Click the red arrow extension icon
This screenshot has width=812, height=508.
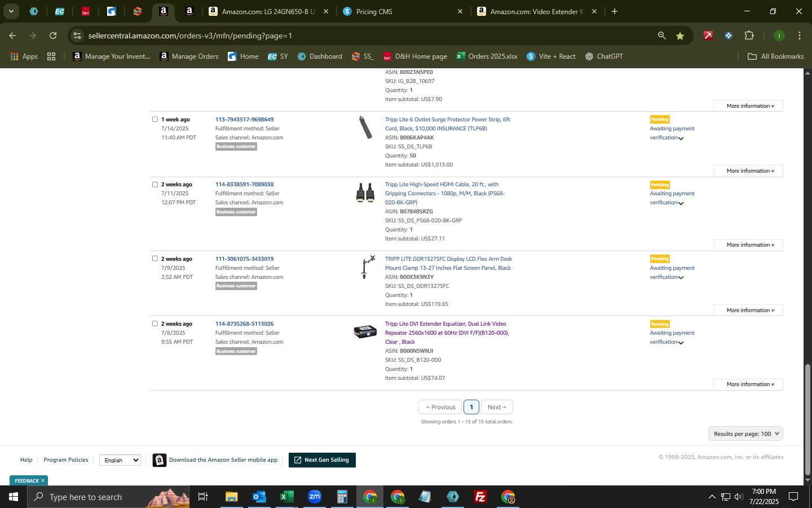point(708,36)
